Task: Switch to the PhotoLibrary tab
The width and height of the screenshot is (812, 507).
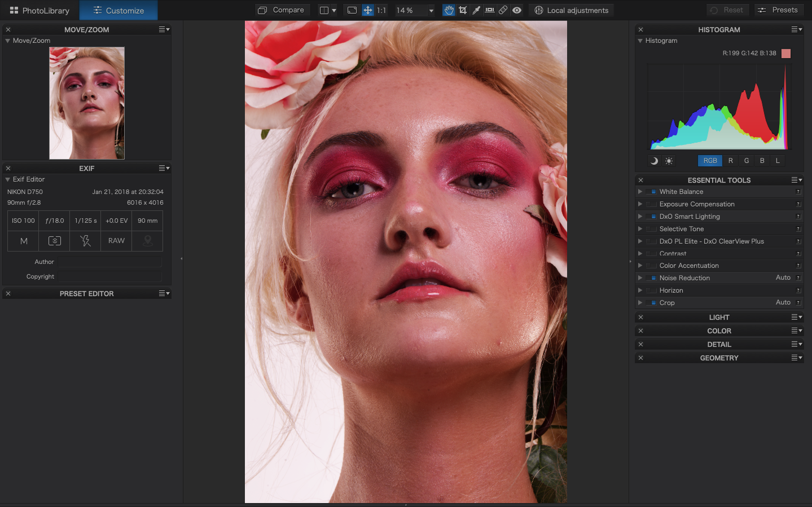Action: coord(38,10)
